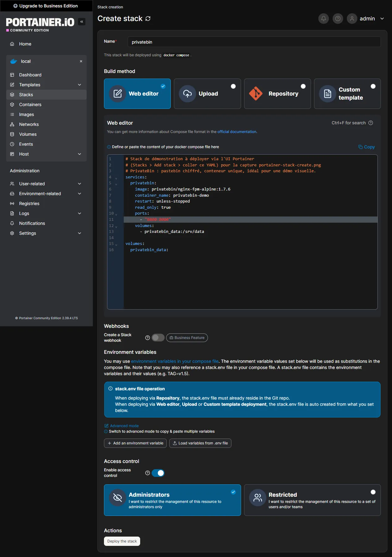Open the help question-mark icon in header
Image resolution: width=392 pixels, height=557 pixels.
pos(338,19)
